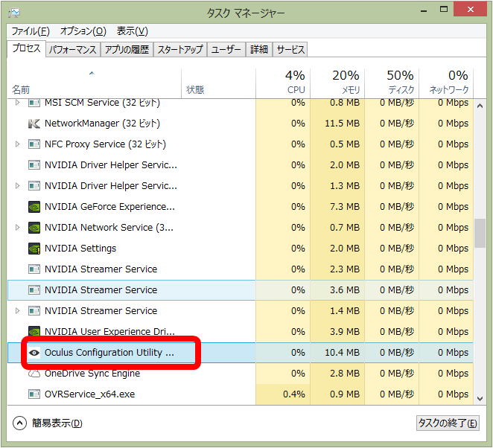493x448 pixels.
Task: Click the タスクの終了 button
Action: point(448,423)
